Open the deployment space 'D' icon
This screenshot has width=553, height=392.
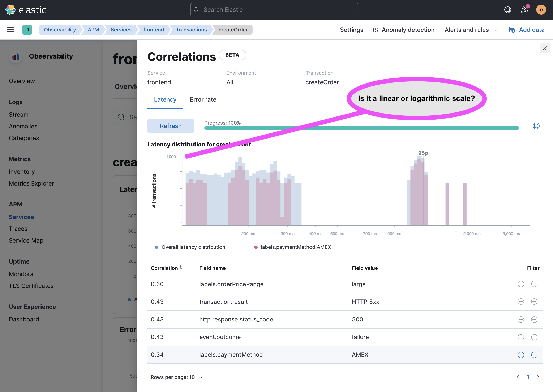click(27, 30)
